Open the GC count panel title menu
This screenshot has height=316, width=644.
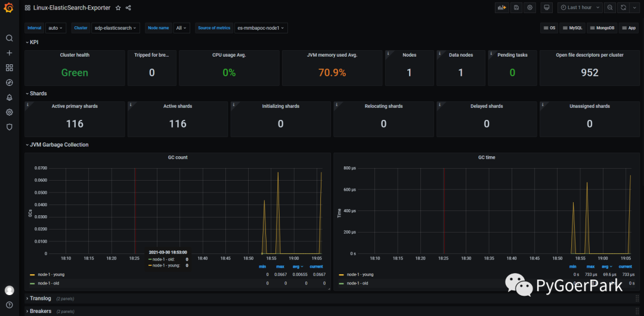pos(178,157)
